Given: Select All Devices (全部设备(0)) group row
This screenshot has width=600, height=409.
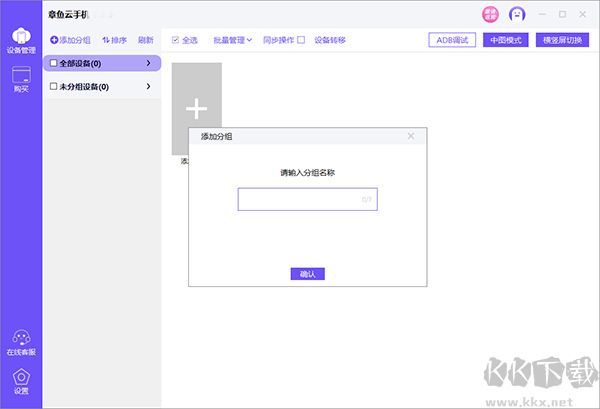Looking at the screenshot, I should click(x=102, y=63).
